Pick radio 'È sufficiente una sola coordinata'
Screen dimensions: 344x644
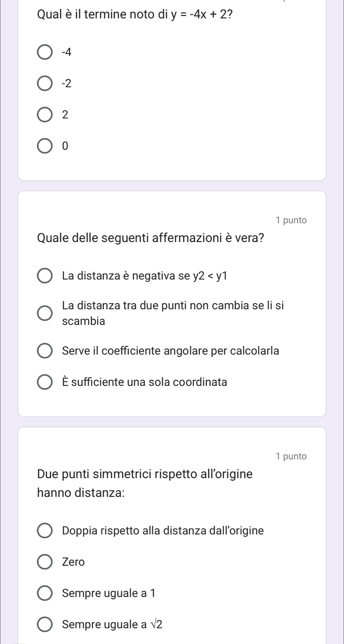click(x=45, y=382)
